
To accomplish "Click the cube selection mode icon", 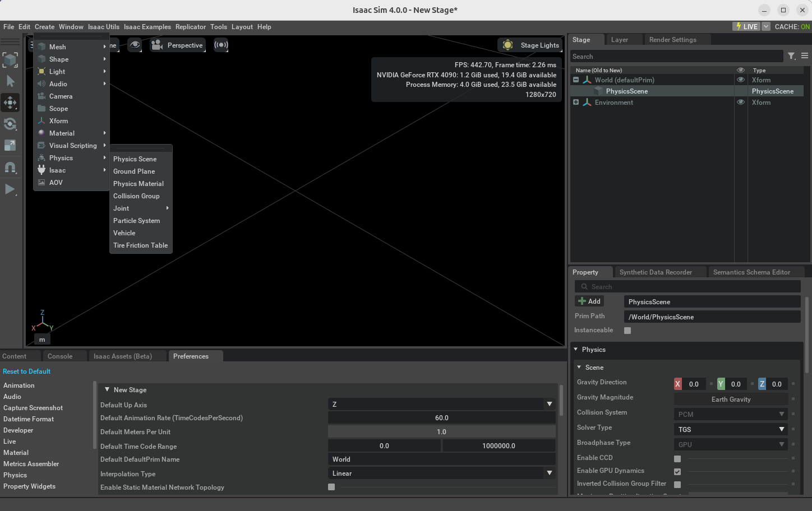I will click(x=10, y=60).
